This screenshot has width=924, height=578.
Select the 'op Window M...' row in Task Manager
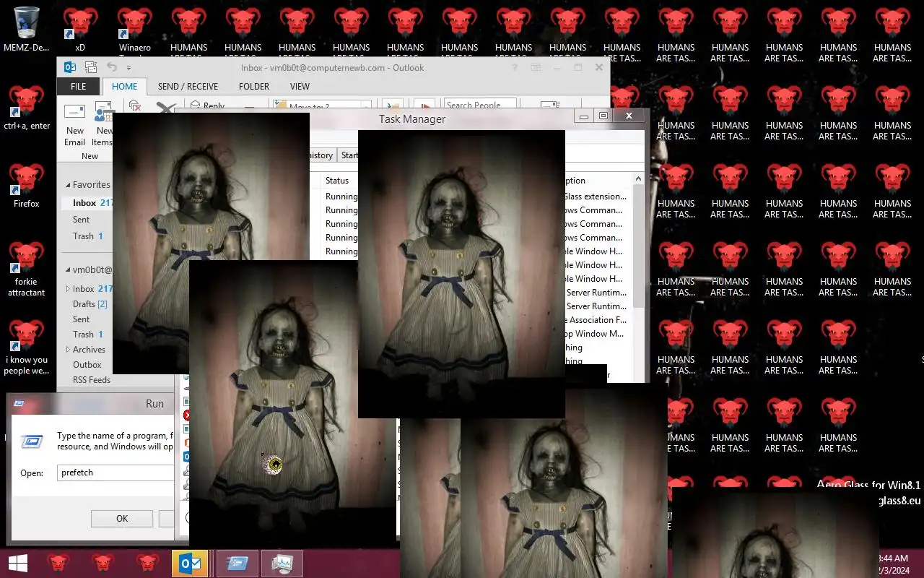[596, 334]
